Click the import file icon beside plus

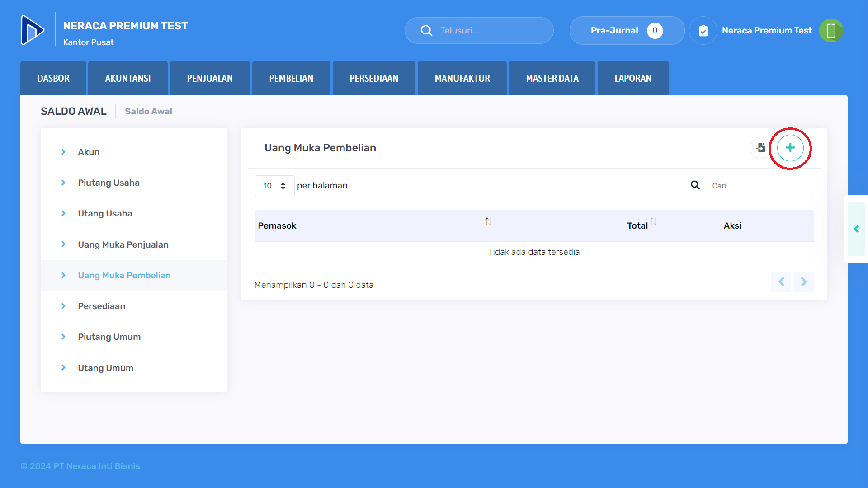coord(760,148)
